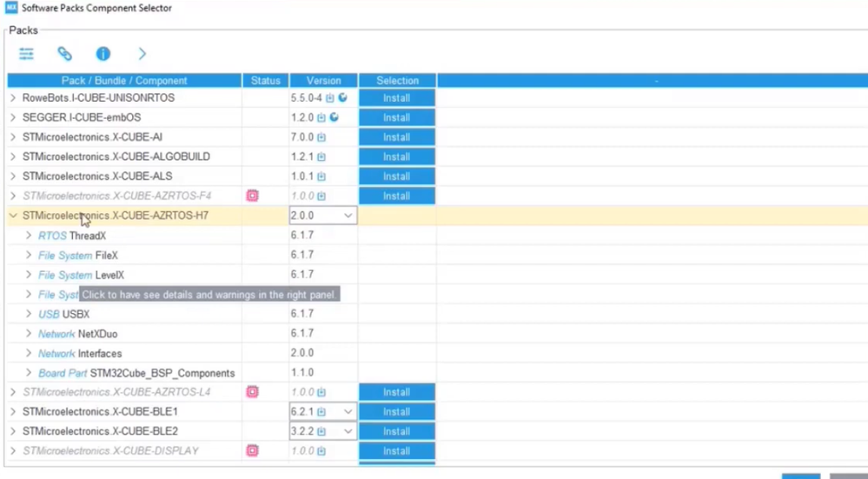Install the X-CUBE-ALS pack
Viewport: 868px width, 479px height.
point(396,176)
